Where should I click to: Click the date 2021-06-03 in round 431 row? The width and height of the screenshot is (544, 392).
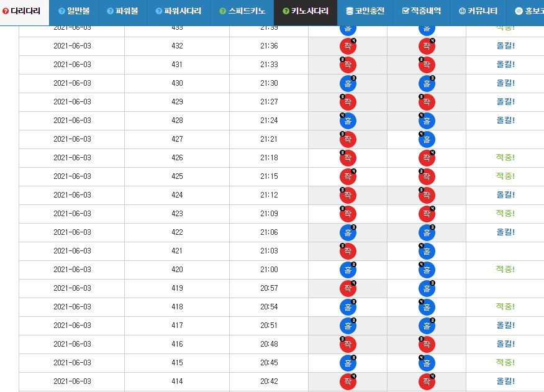(x=72, y=65)
